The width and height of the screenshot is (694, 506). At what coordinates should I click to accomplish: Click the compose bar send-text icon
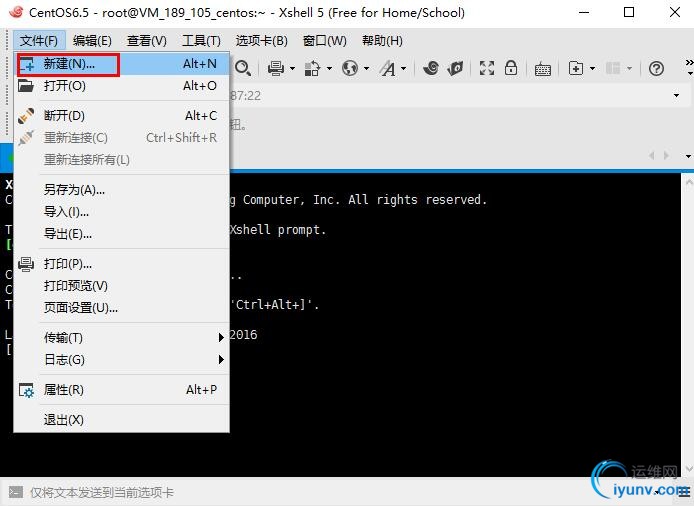coord(16,492)
